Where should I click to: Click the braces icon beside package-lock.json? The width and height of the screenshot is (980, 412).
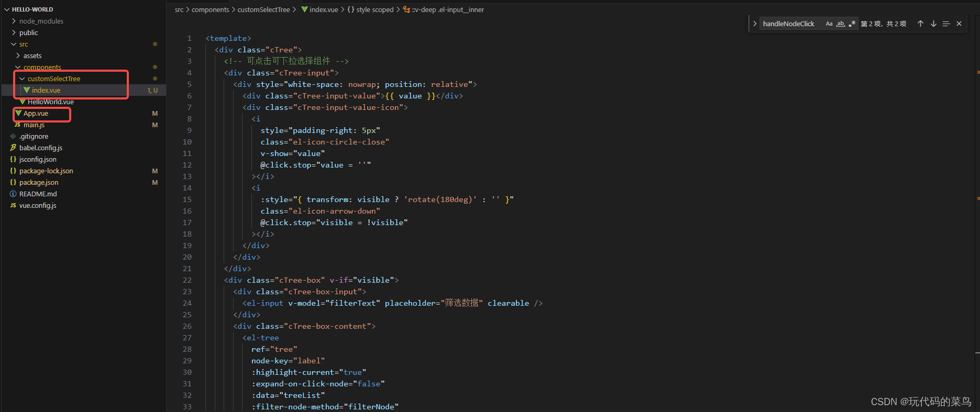(13, 171)
